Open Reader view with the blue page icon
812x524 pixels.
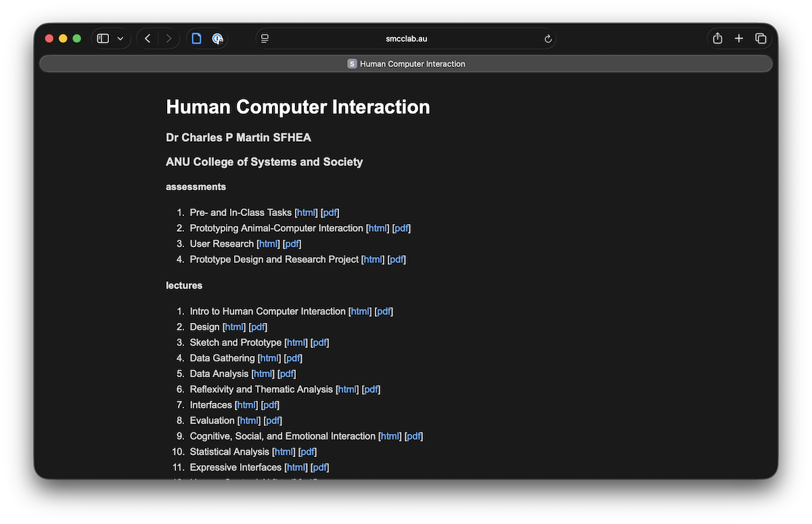pos(196,39)
